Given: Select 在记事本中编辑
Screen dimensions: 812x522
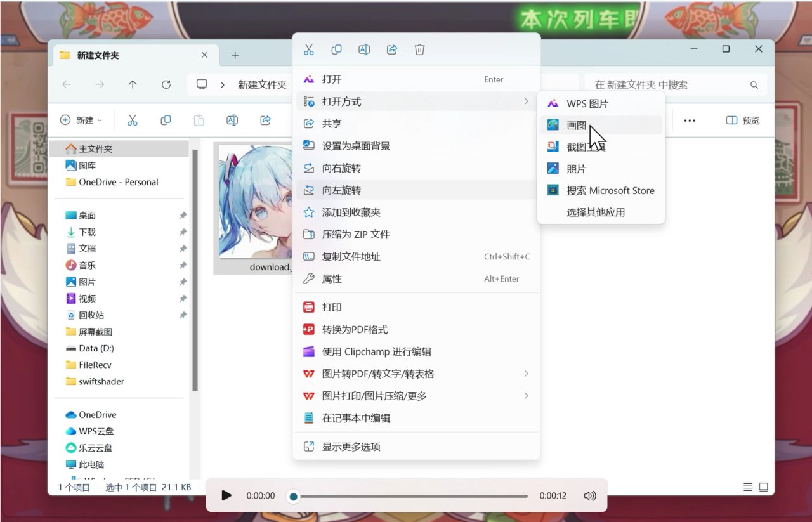Looking at the screenshot, I should pos(416,418).
